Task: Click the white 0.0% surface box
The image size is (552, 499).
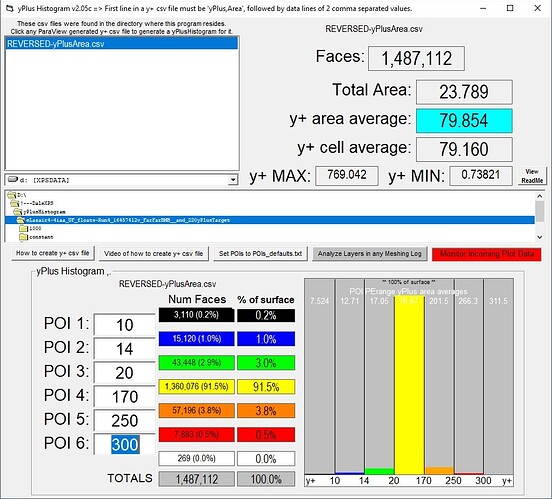Action: (266, 459)
